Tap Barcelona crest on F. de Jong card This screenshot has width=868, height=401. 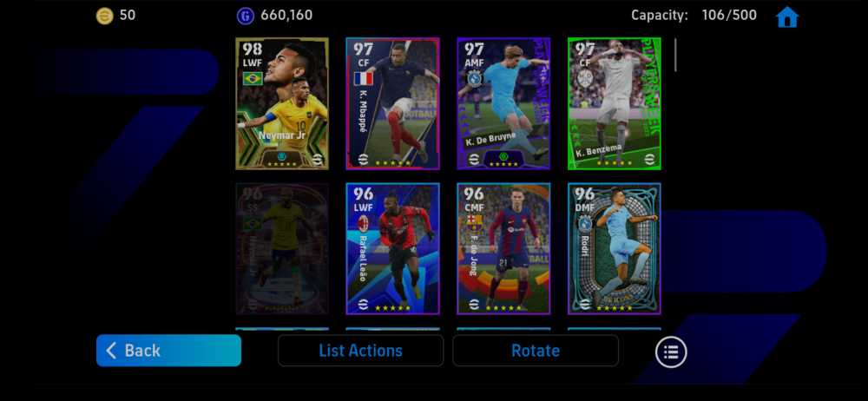(x=474, y=224)
